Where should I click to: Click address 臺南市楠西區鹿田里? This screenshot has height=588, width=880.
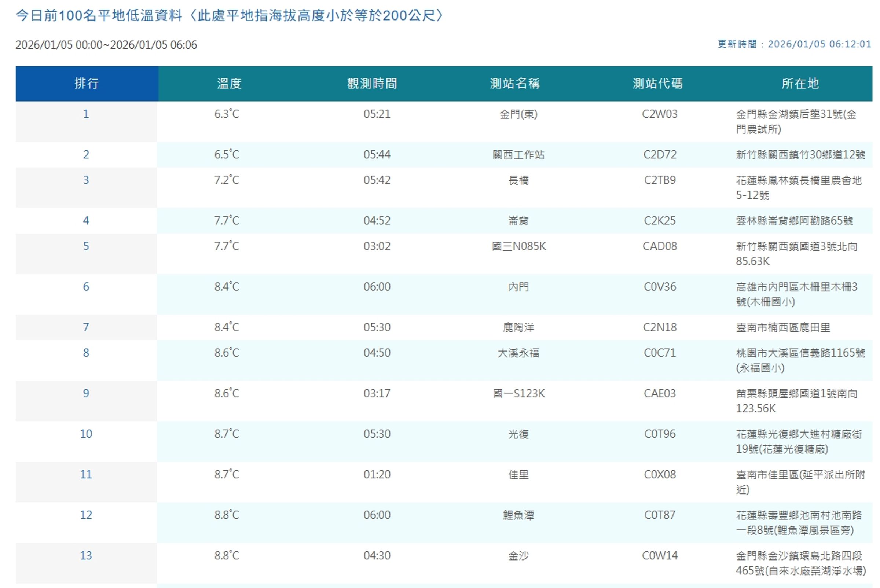[x=783, y=327]
